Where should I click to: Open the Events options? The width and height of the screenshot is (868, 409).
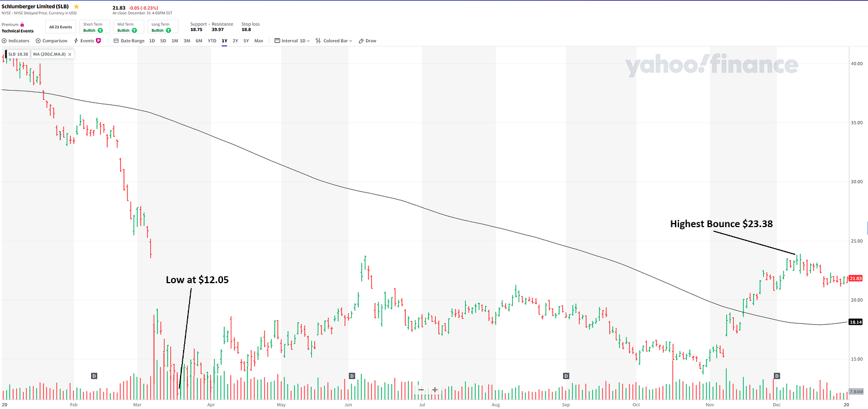(x=87, y=41)
